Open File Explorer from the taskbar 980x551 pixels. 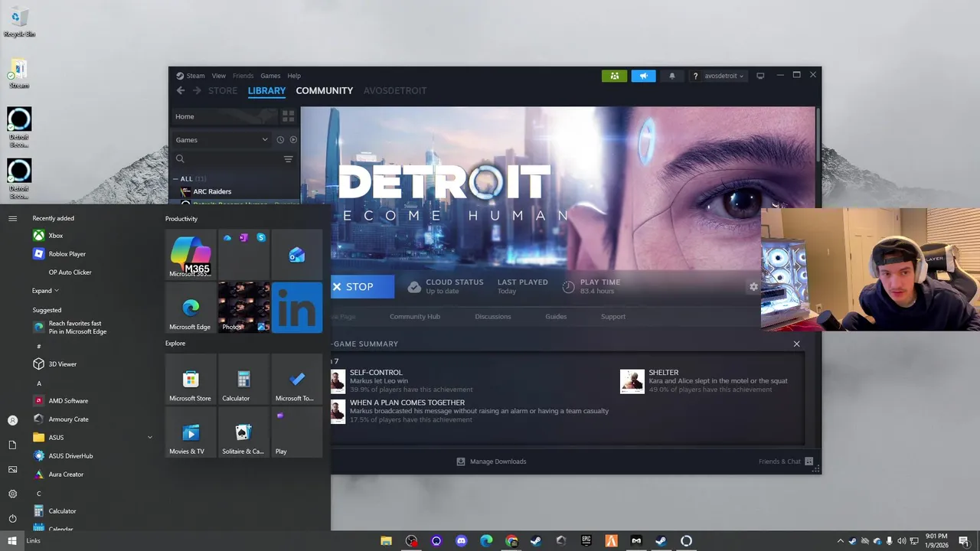(x=387, y=541)
